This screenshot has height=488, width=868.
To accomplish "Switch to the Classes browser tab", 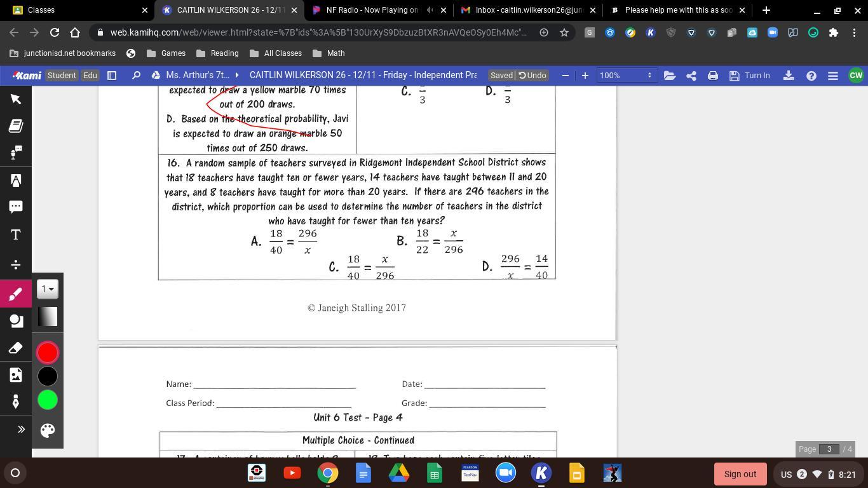I will tap(78, 10).
